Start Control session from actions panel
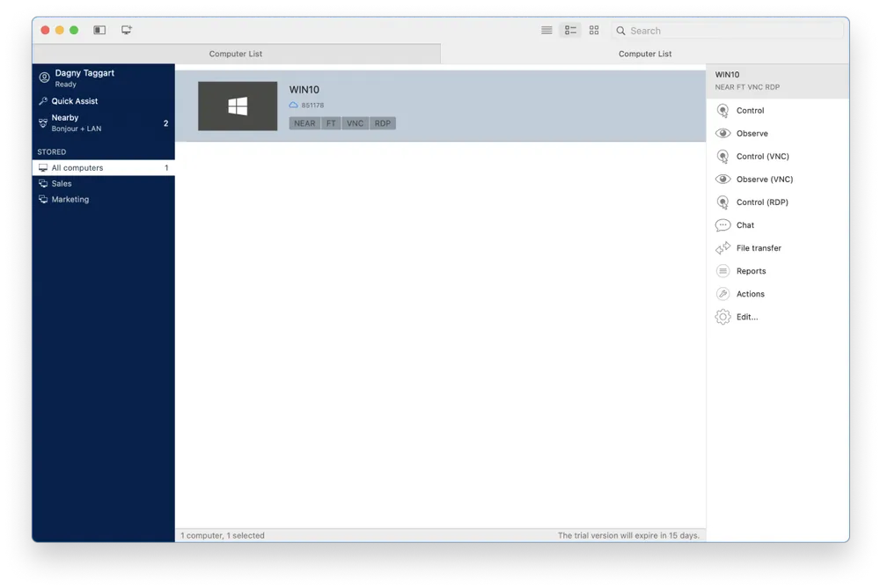Viewport: 880px width, 588px height. (777, 111)
